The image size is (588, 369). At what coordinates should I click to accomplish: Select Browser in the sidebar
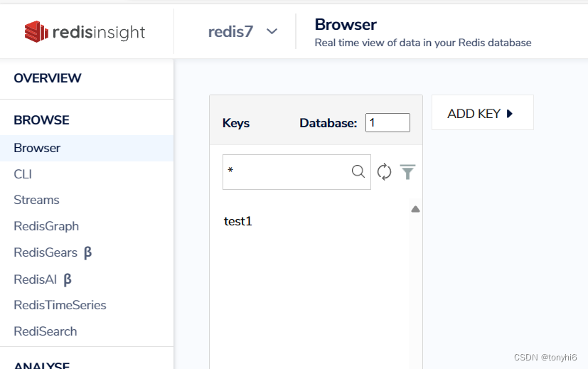37,148
